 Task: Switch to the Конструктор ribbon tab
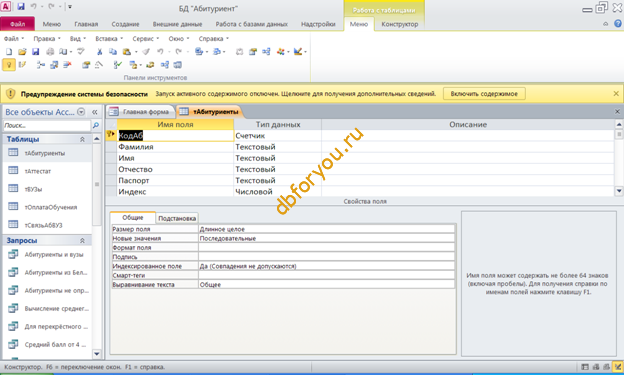(x=400, y=24)
